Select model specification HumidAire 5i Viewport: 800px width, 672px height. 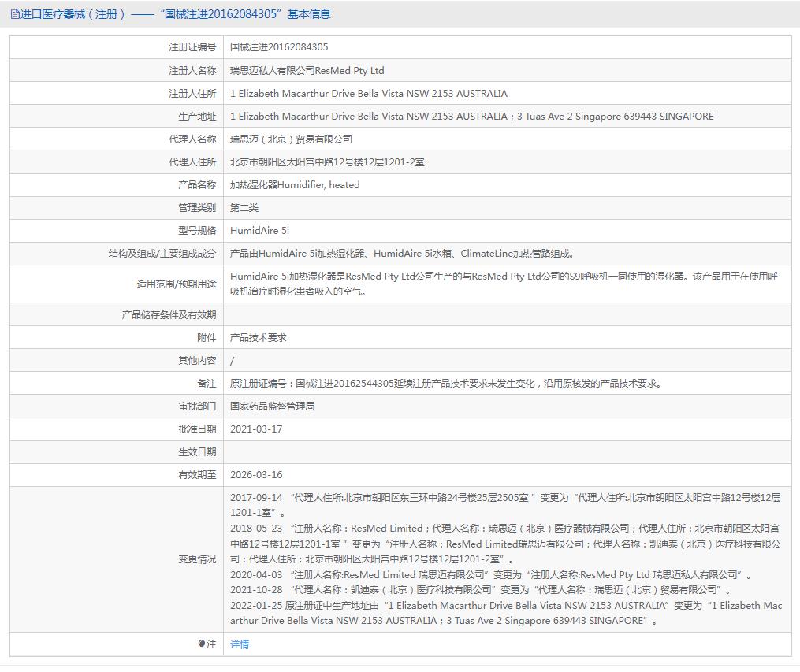259,231
